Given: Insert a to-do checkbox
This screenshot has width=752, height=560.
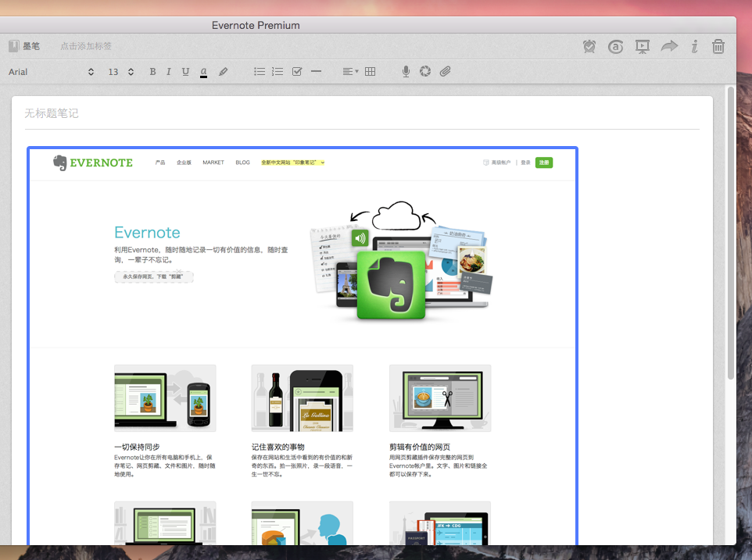Looking at the screenshot, I should click(297, 71).
